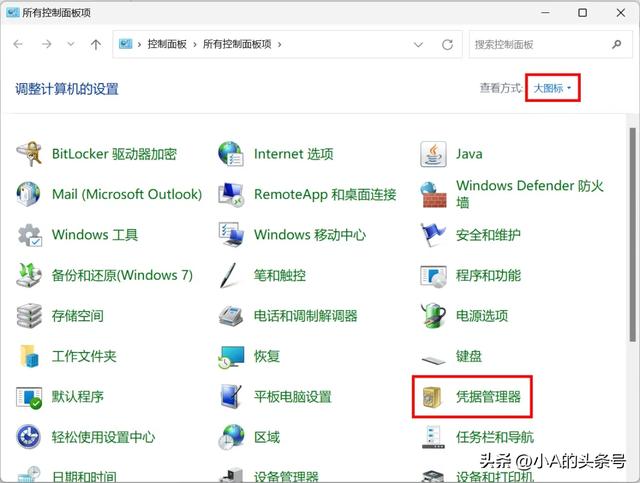Open the 键盘 text link
Image resolution: width=640 pixels, height=483 pixels.
[469, 356]
